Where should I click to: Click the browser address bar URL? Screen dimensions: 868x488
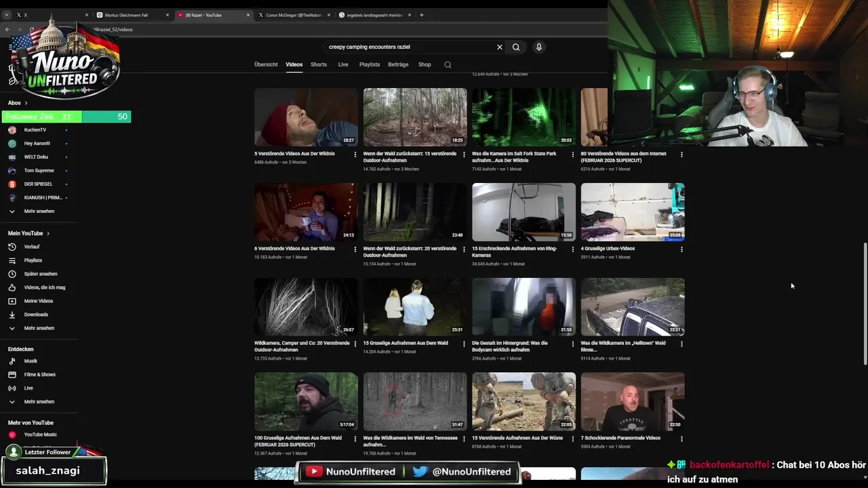113,29
